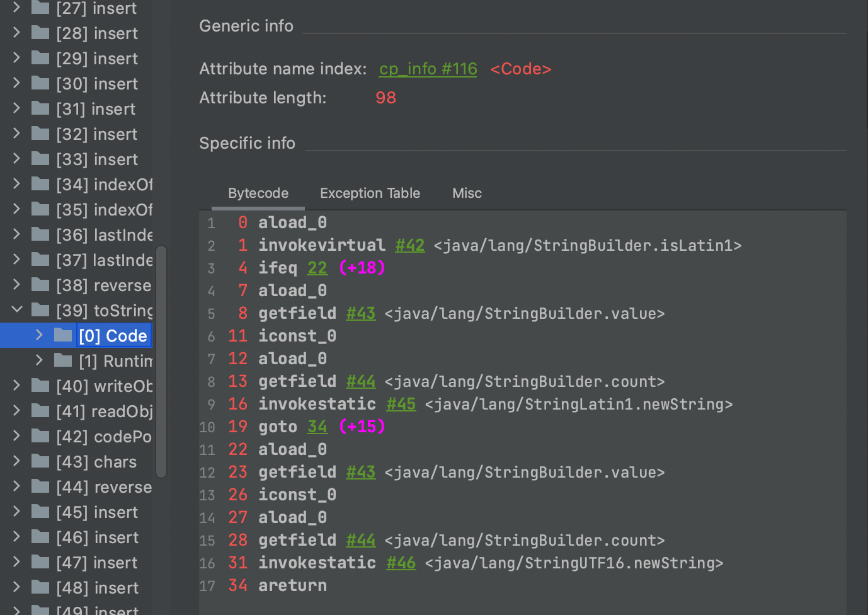Click folder icon of [43] chars

[x=40, y=461]
